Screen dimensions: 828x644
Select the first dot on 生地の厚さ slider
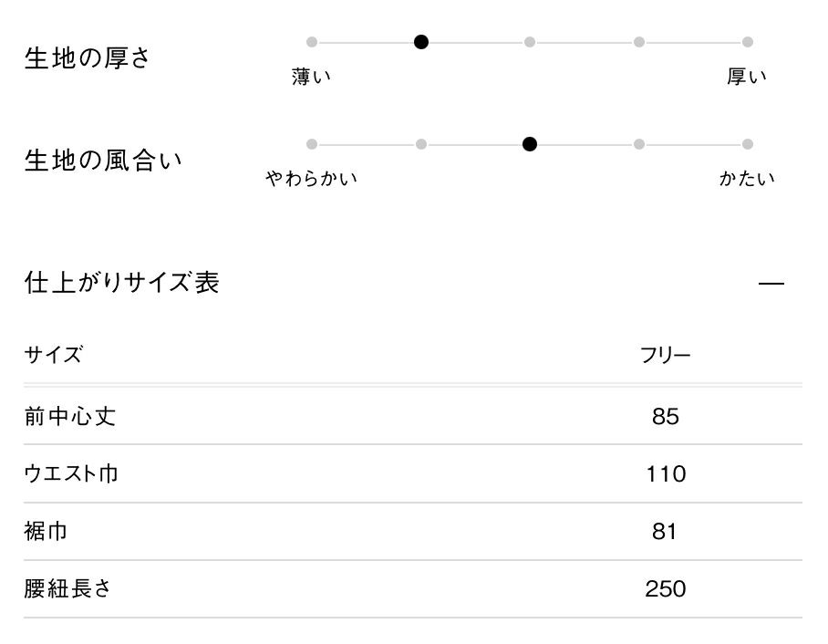312,42
